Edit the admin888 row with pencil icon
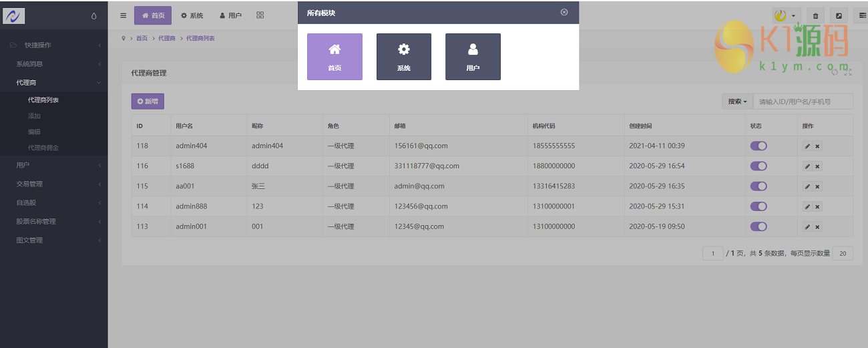Viewport: 868px width, 348px height. tap(807, 206)
